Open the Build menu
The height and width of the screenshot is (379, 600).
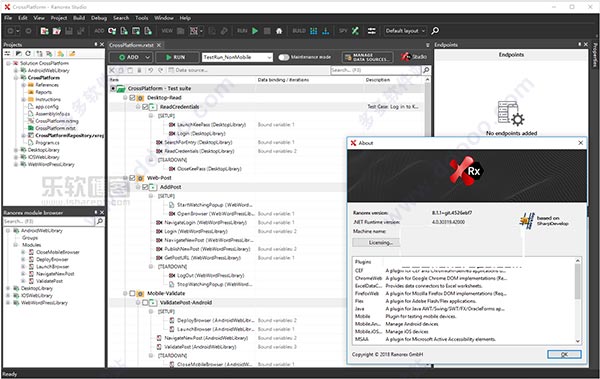coord(79,18)
